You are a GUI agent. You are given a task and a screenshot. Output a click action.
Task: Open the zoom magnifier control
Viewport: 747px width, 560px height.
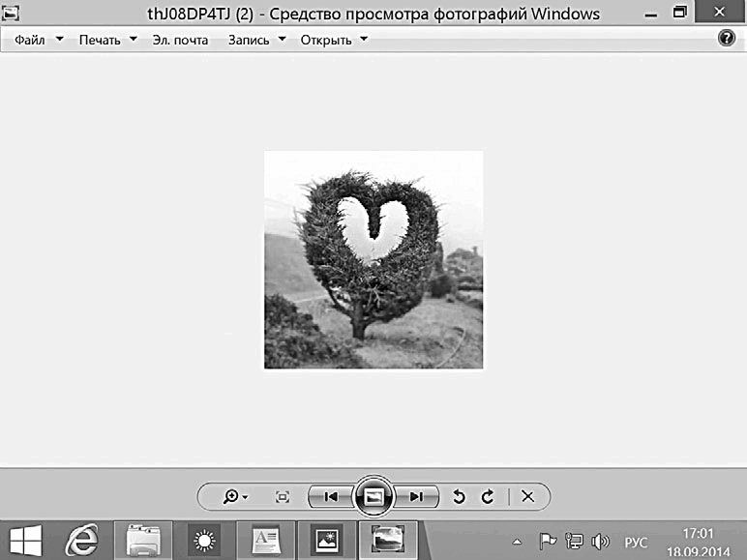[235, 496]
